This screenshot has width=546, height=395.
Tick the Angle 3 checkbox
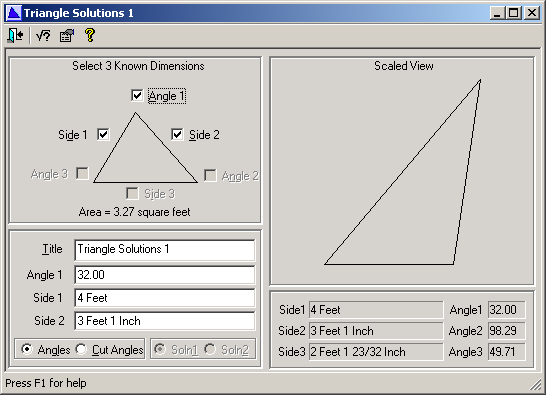coord(83,173)
